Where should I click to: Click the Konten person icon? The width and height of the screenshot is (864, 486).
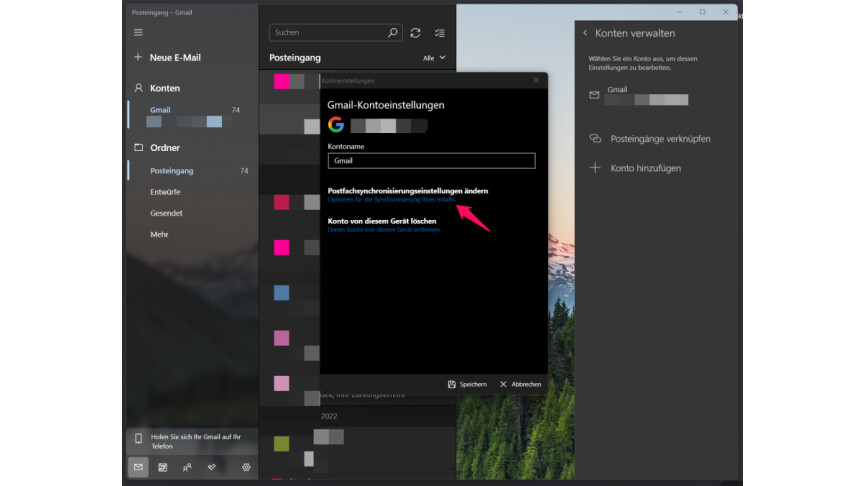click(138, 88)
